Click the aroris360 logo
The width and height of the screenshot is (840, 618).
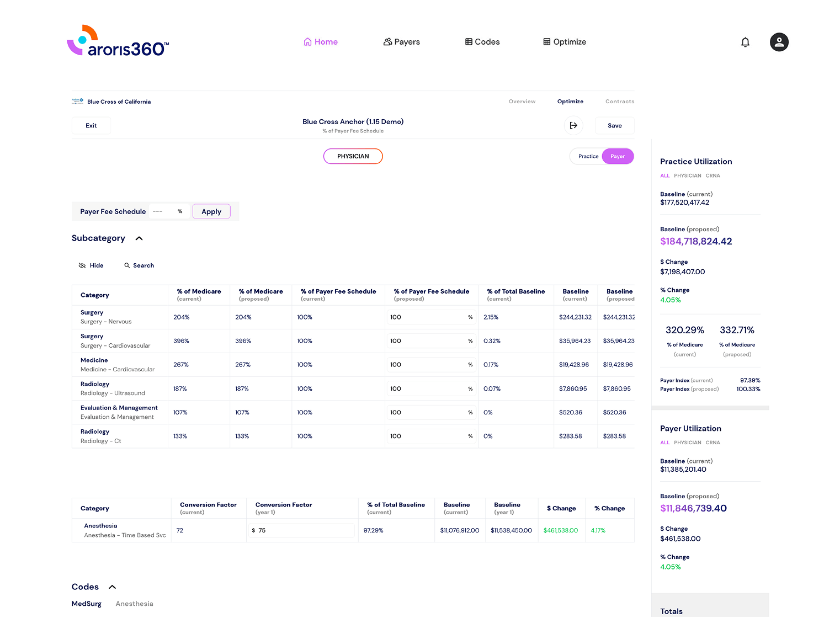(x=118, y=41)
